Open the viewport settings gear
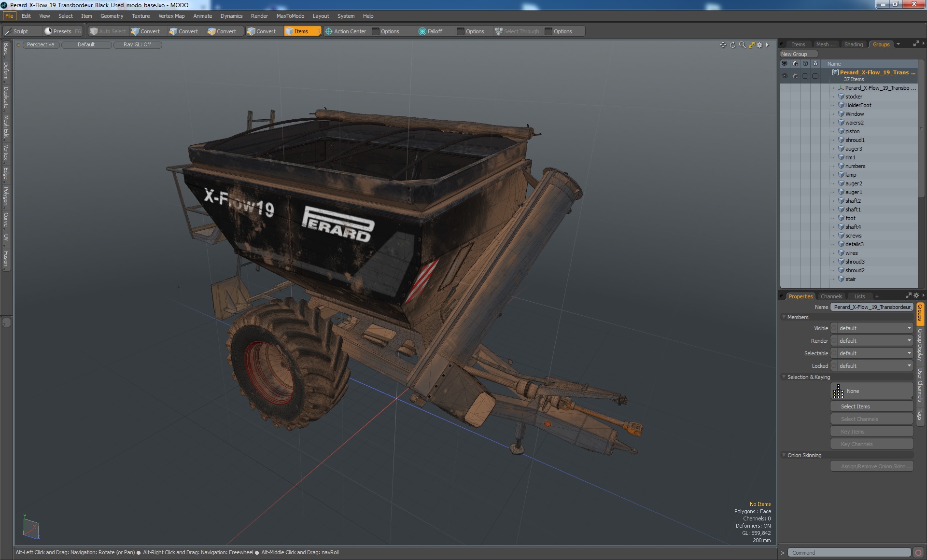 (759, 45)
